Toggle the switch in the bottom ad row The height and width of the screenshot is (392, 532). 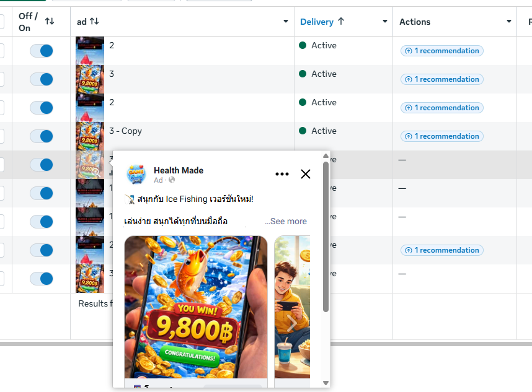coord(42,279)
